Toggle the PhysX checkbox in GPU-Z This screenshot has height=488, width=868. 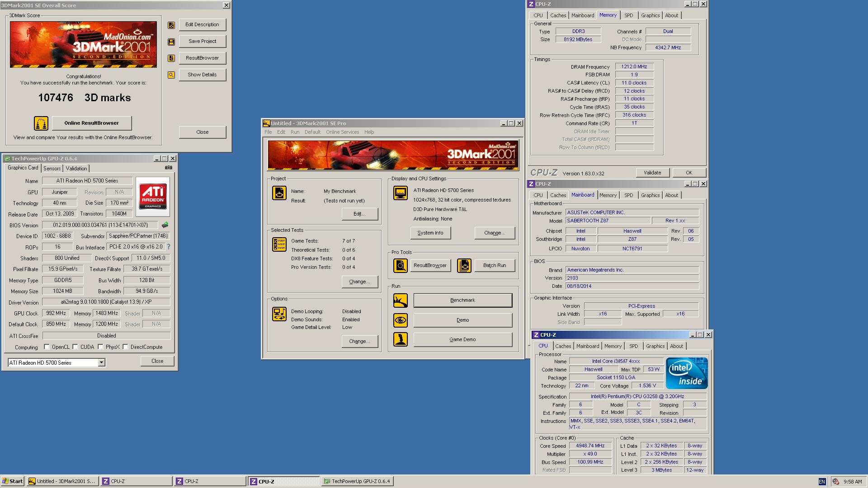pos(100,347)
